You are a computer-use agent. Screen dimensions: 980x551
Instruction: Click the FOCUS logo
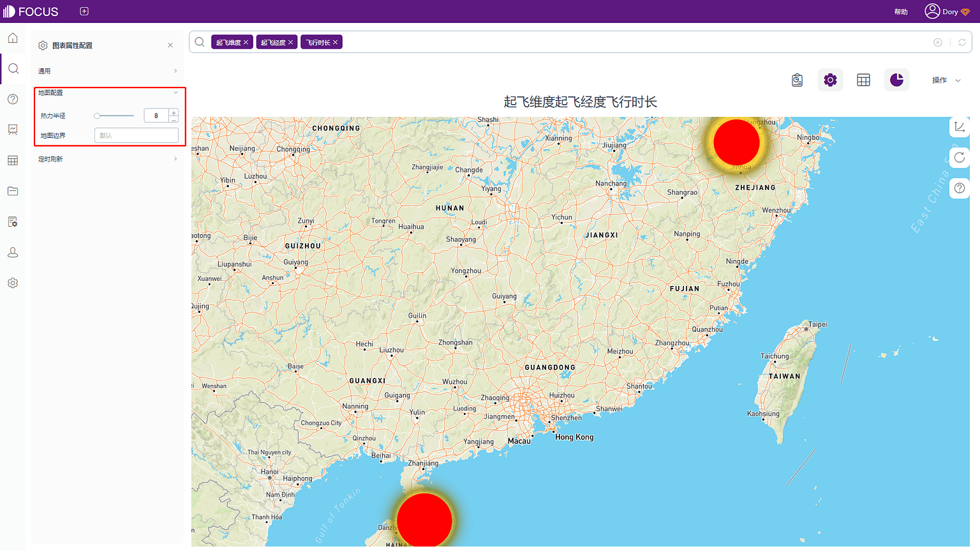(x=31, y=11)
